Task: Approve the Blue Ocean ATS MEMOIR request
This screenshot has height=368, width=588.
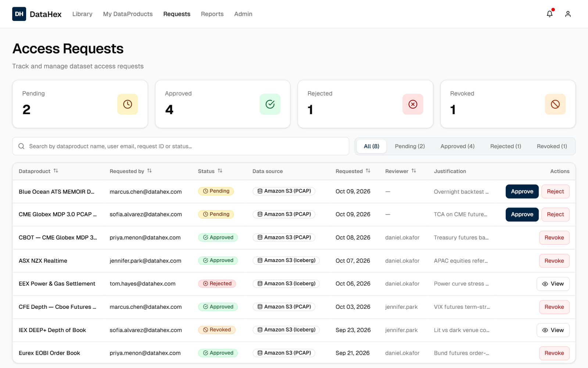Action: 522,191
